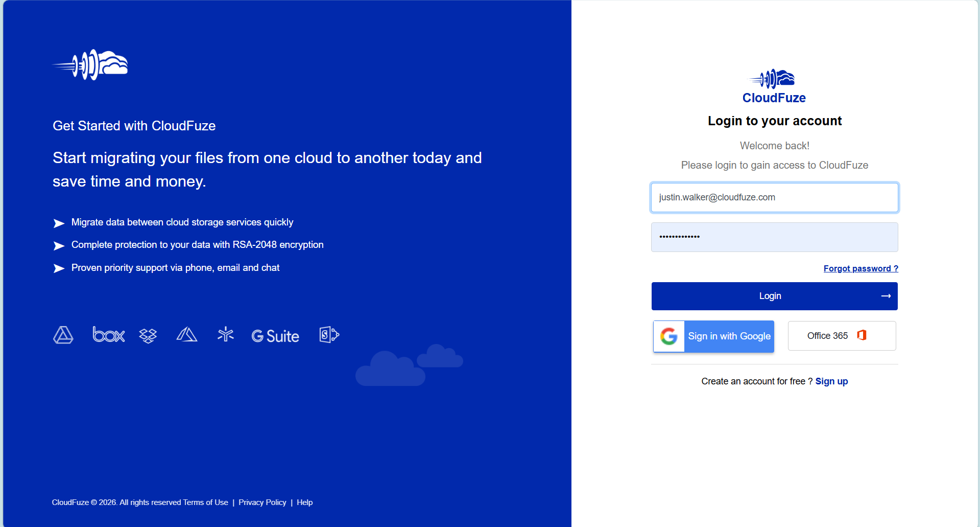Click the Azure triangle service icon
The image size is (980, 527).
187,334
